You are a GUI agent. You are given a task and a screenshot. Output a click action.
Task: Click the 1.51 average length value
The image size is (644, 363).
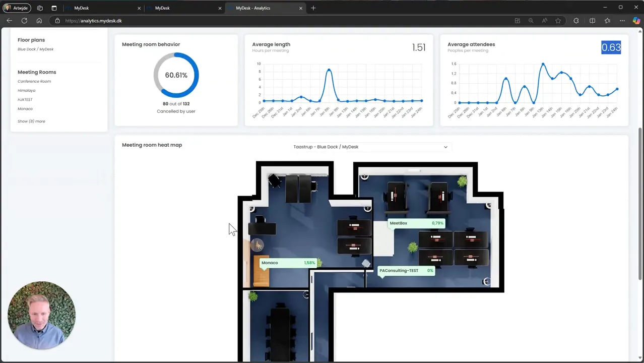419,47
